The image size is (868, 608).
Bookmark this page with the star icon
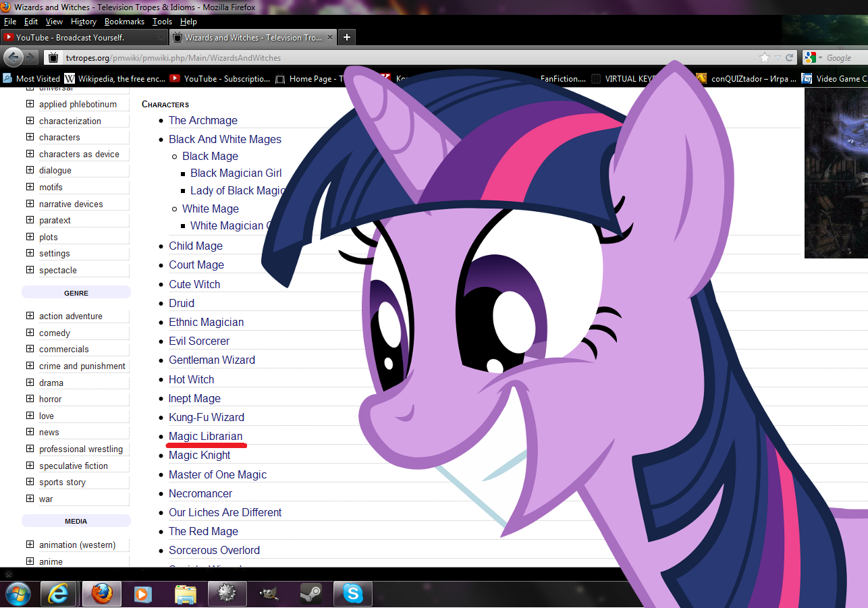(765, 57)
